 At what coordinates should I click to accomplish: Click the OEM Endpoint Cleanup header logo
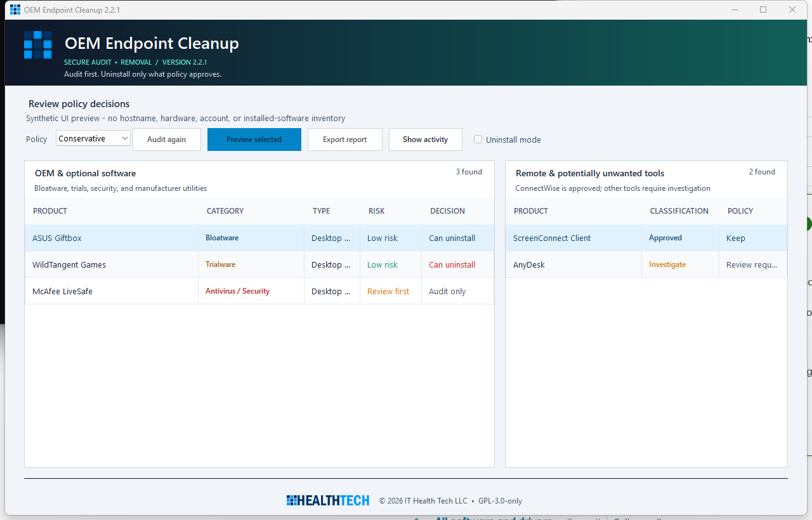37,45
